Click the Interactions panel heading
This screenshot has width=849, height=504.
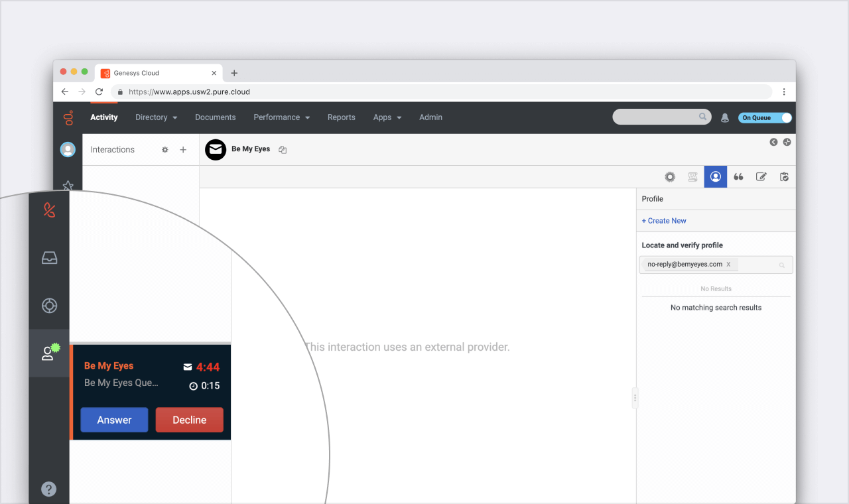(113, 150)
